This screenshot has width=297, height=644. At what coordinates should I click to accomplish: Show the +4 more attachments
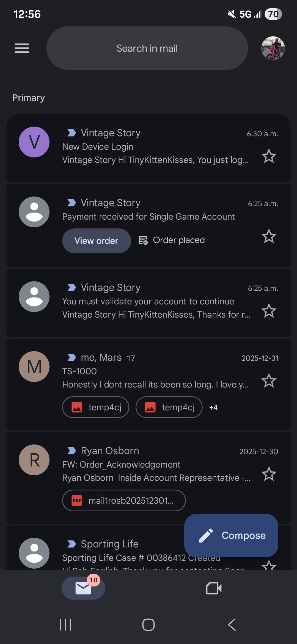pos(213,407)
